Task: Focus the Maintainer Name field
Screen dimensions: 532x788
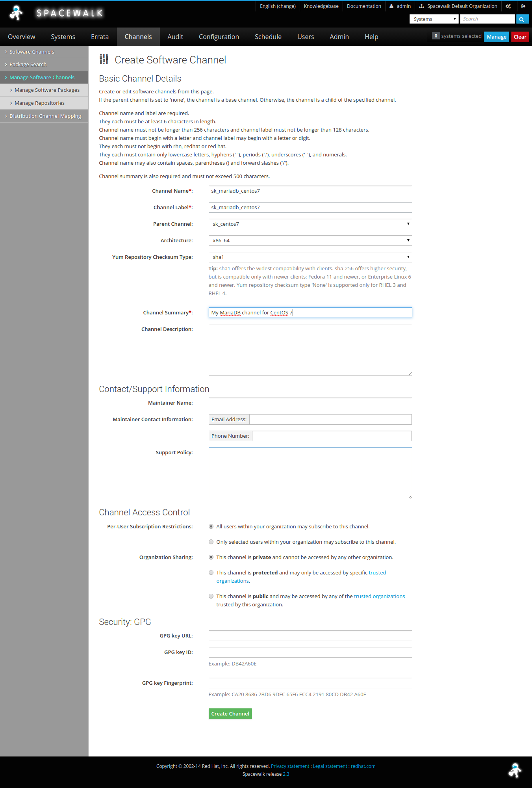Action: tap(310, 403)
